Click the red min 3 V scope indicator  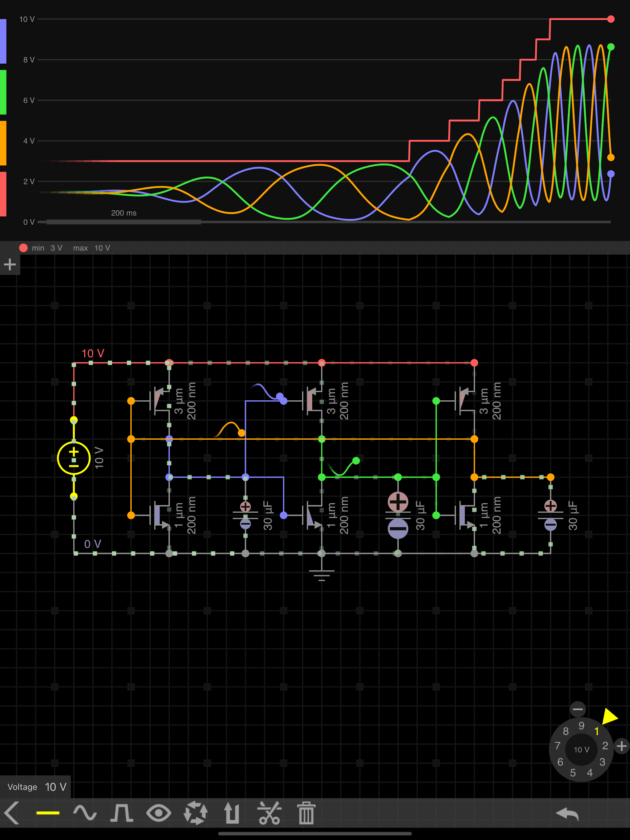pos(24,248)
